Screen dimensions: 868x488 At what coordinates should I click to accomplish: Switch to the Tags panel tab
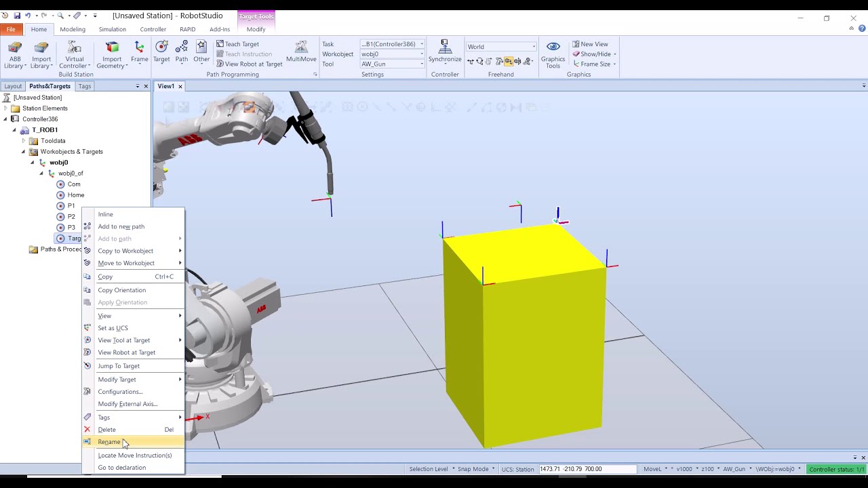85,86
